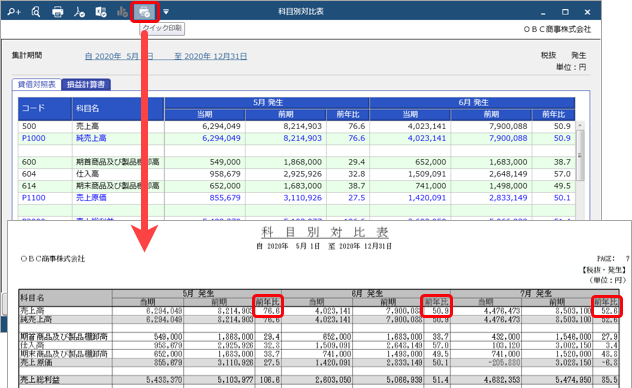Click 5,433,370 in printout 売上総利益 row

tap(164, 380)
